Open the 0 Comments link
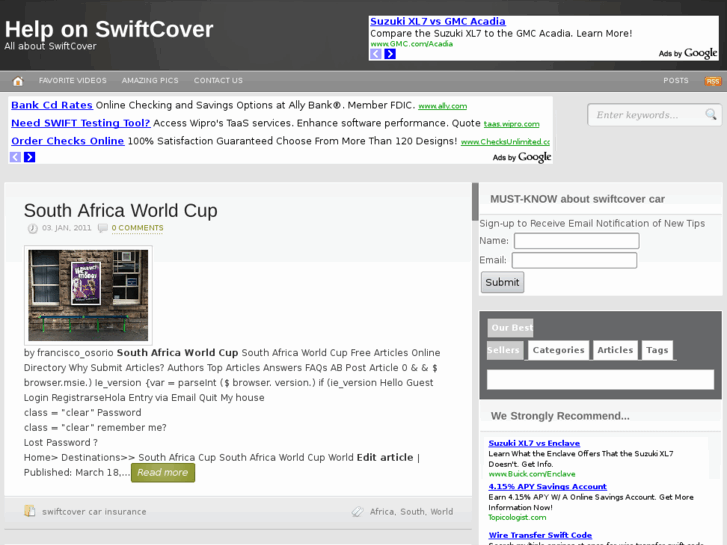 coord(137,228)
